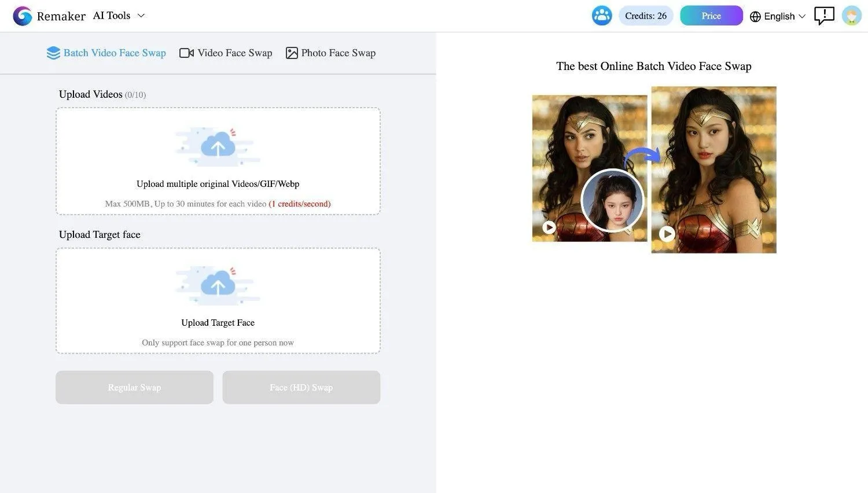The width and height of the screenshot is (868, 493).
Task: Click the '(0/10)' video count text
Action: coord(135,95)
